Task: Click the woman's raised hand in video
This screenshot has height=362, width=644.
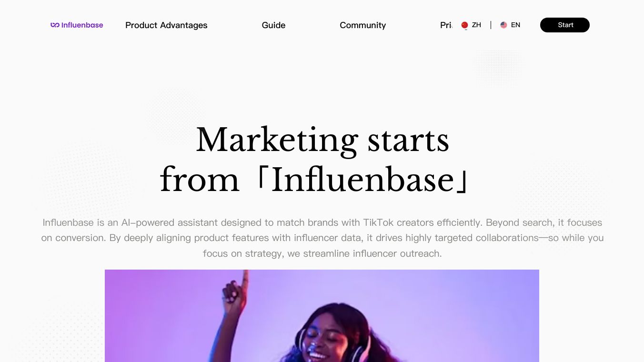Action: [237, 290]
